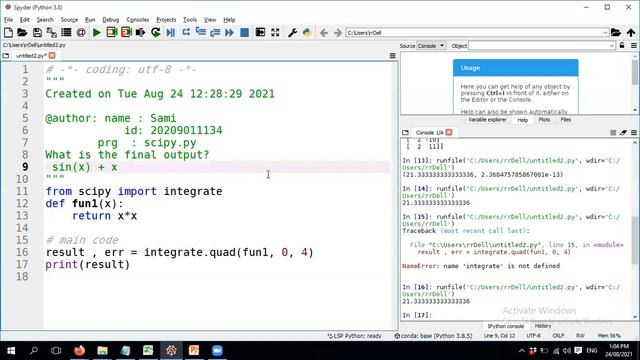This screenshot has width=640, height=360.
Task: Save all files toolbar icon
Action: (52, 33)
